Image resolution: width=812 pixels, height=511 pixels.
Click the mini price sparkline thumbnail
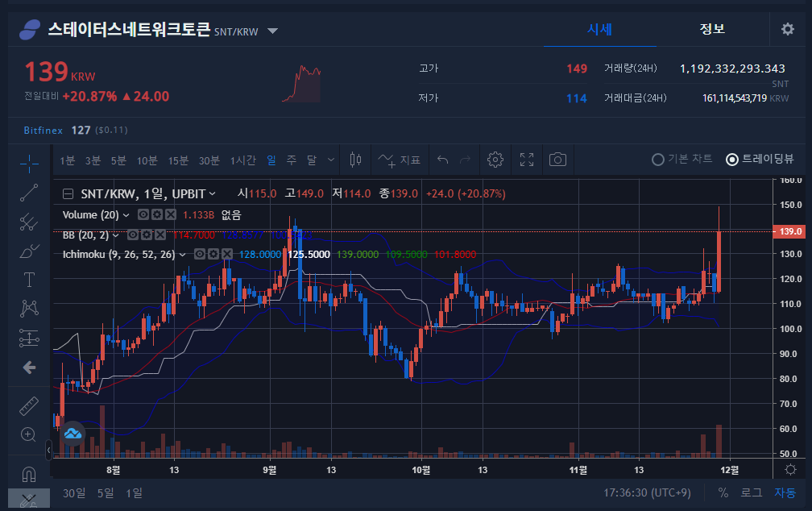click(301, 84)
